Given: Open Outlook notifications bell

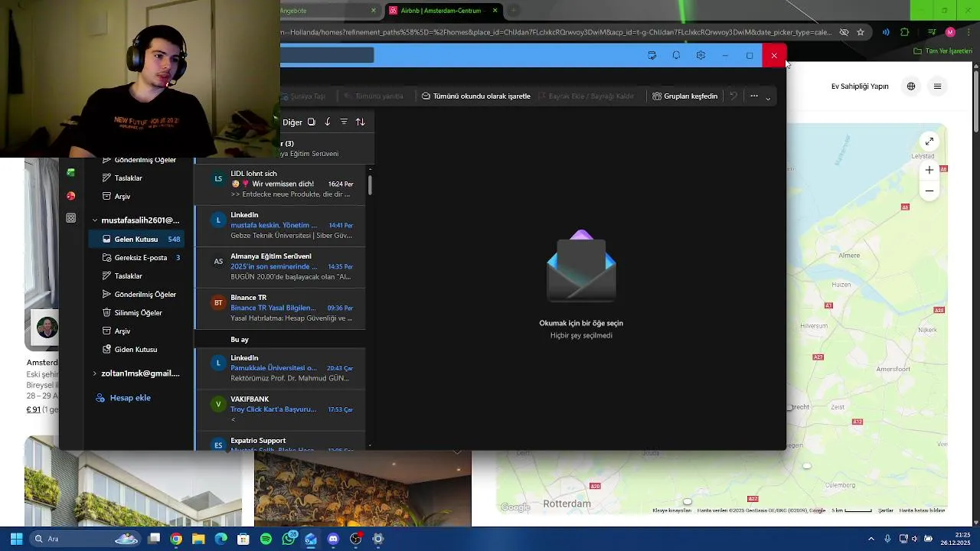Looking at the screenshot, I should 676,55.
